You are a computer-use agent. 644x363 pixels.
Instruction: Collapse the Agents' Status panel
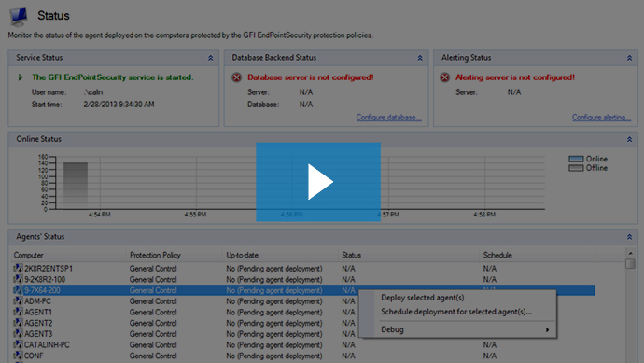(629, 237)
